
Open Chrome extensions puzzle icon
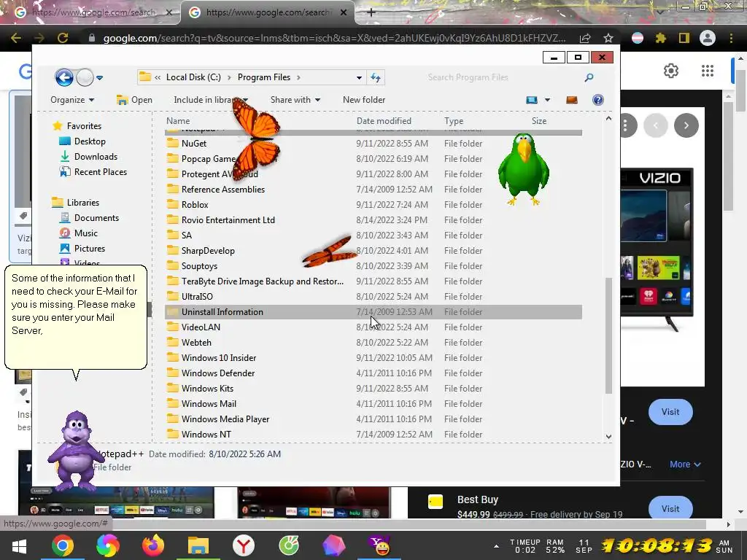(661, 38)
